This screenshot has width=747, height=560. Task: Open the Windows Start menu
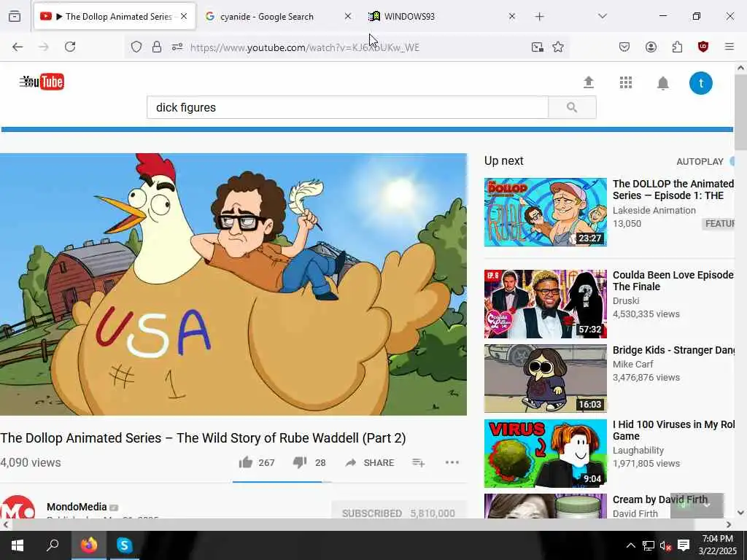(18, 545)
